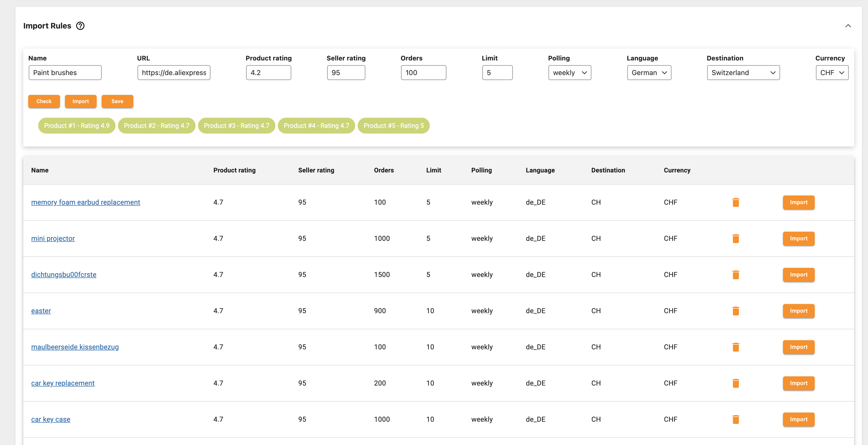The width and height of the screenshot is (868, 445).
Task: Click the Limit table column header
Action: point(434,170)
